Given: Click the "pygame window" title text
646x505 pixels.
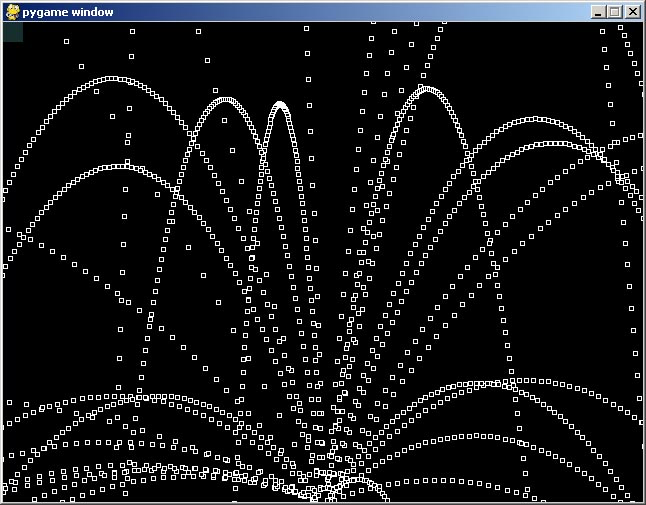Looking at the screenshot, I should (x=68, y=12).
